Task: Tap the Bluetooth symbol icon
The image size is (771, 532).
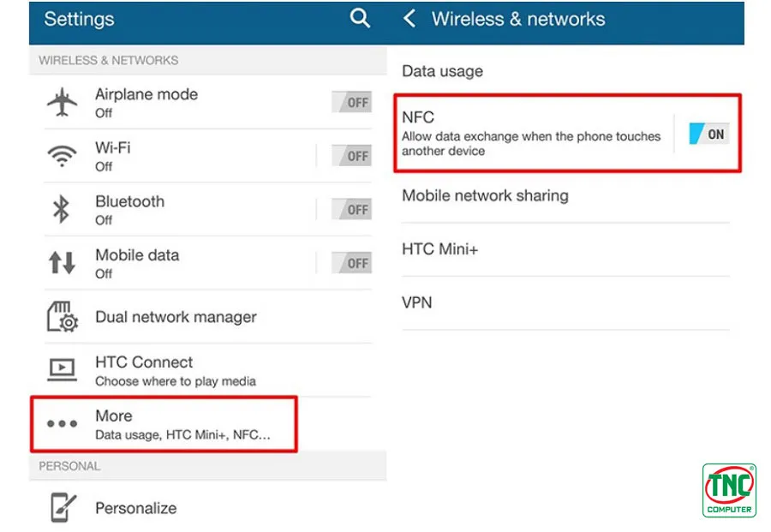Action: 62,209
